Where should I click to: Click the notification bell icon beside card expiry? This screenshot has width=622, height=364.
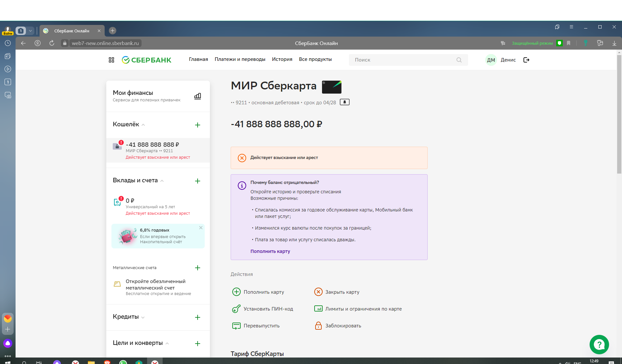tap(345, 102)
